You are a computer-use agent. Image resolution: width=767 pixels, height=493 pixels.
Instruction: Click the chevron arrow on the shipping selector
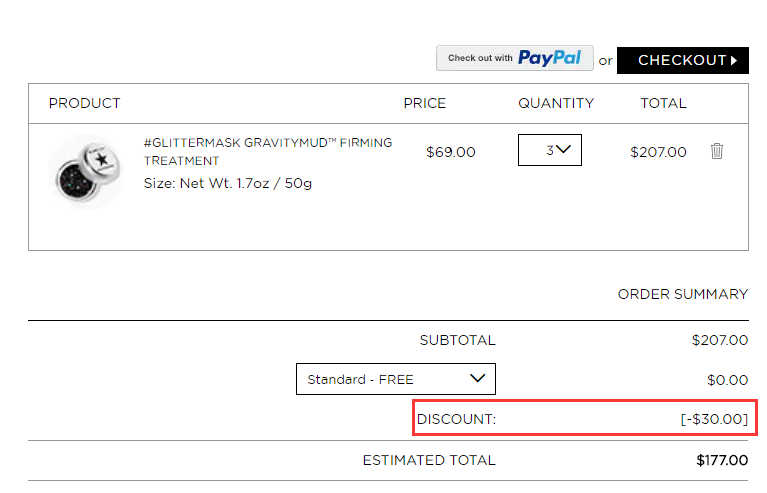click(x=477, y=378)
